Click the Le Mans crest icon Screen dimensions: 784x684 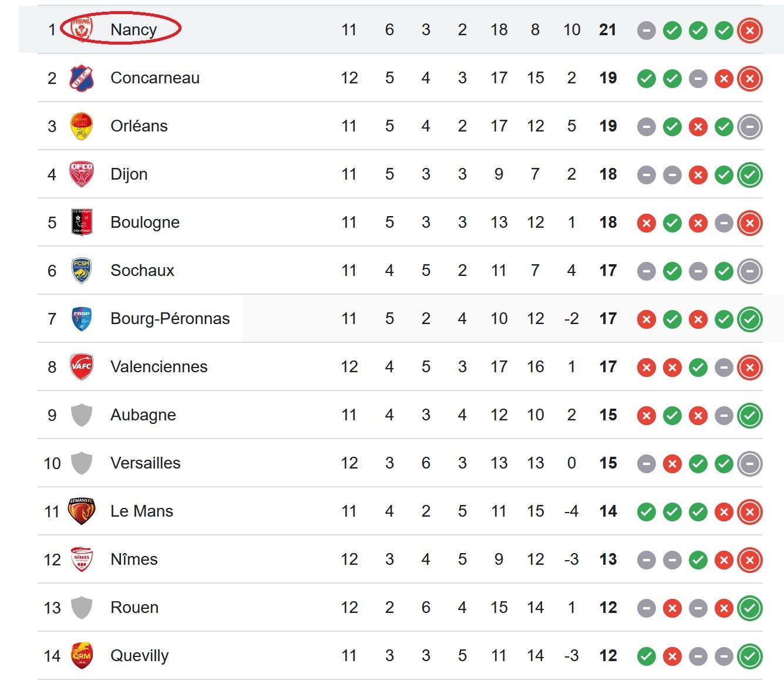pyautogui.click(x=82, y=511)
